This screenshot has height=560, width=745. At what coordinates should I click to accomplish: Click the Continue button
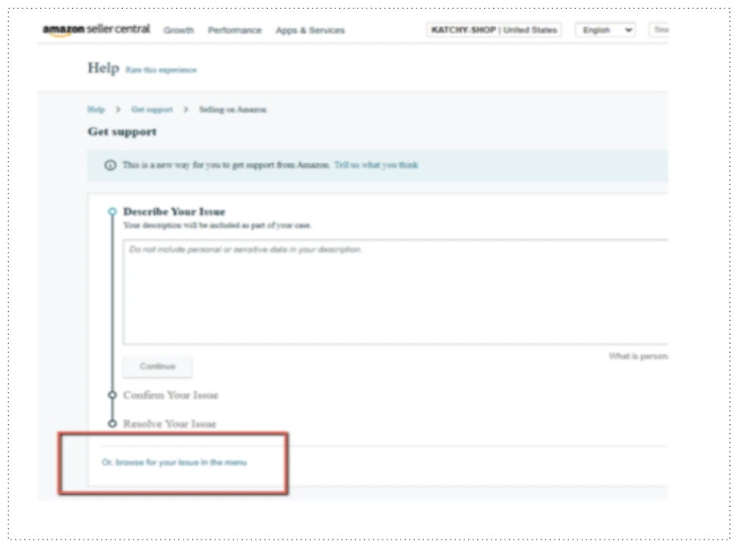[158, 367]
